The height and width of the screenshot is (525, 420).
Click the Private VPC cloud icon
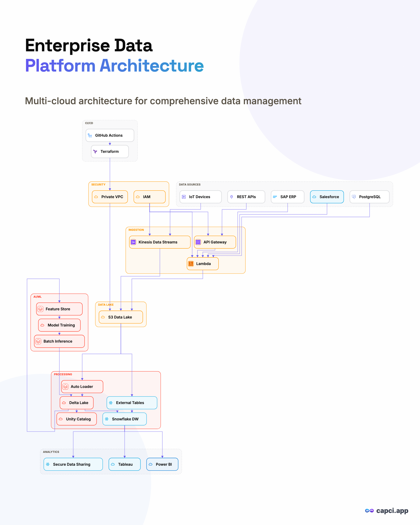point(96,197)
